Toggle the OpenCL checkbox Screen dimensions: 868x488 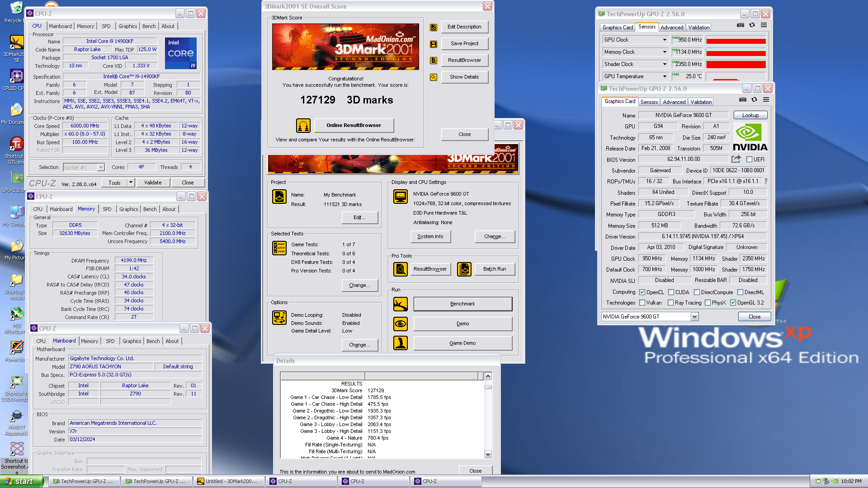tap(642, 292)
